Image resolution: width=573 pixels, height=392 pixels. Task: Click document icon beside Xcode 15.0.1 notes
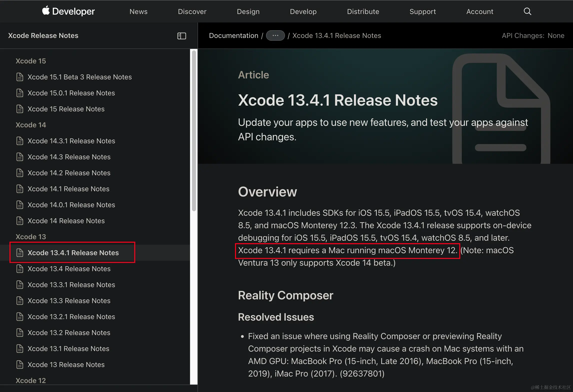click(20, 93)
